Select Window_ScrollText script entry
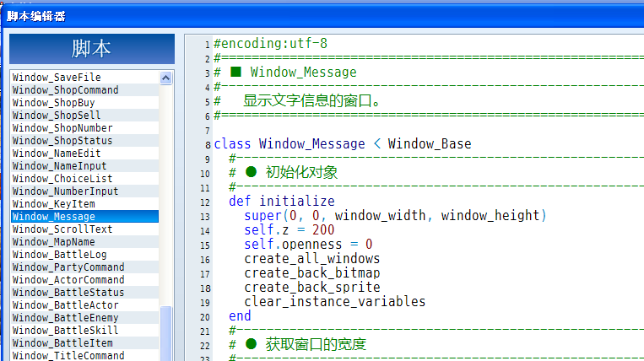Image resolution: width=644 pixels, height=361 pixels. [85, 229]
